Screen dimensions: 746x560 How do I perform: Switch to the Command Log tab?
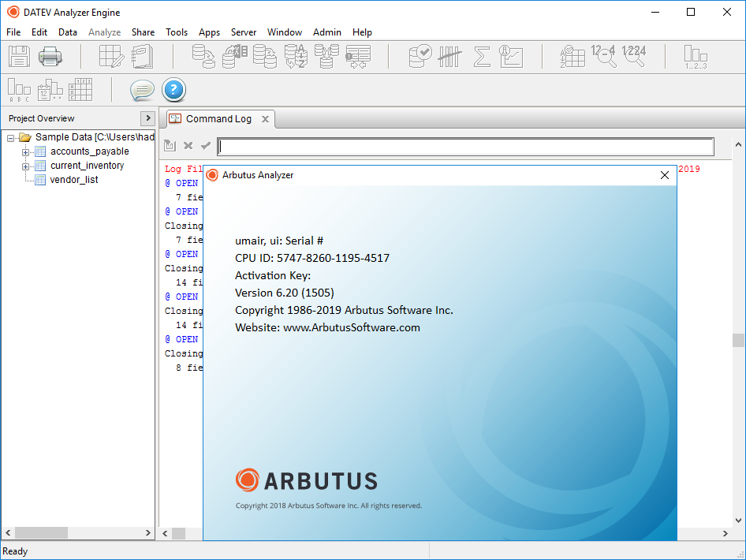click(218, 119)
